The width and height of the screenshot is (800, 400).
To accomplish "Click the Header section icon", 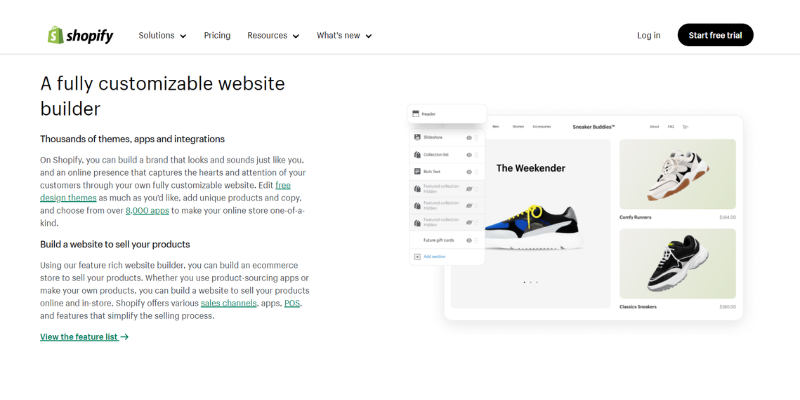I will pyautogui.click(x=416, y=114).
